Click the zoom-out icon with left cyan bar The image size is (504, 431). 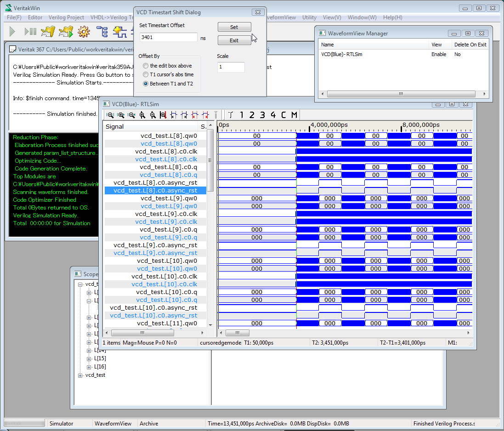tap(110, 115)
